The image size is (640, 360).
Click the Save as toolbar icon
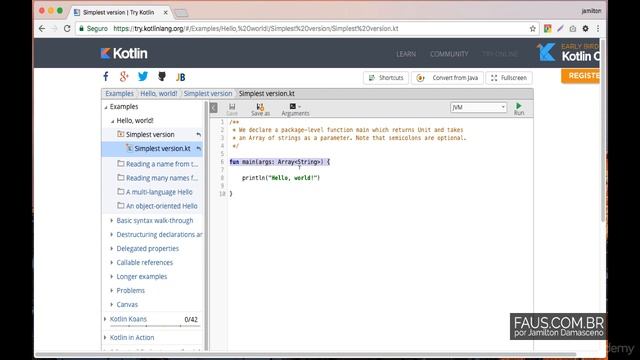260,109
